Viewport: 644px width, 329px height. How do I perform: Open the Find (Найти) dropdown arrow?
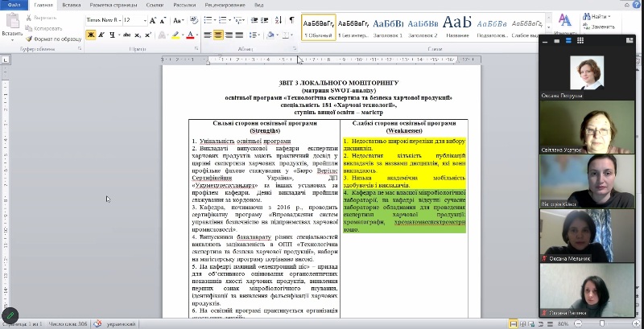(x=609, y=16)
